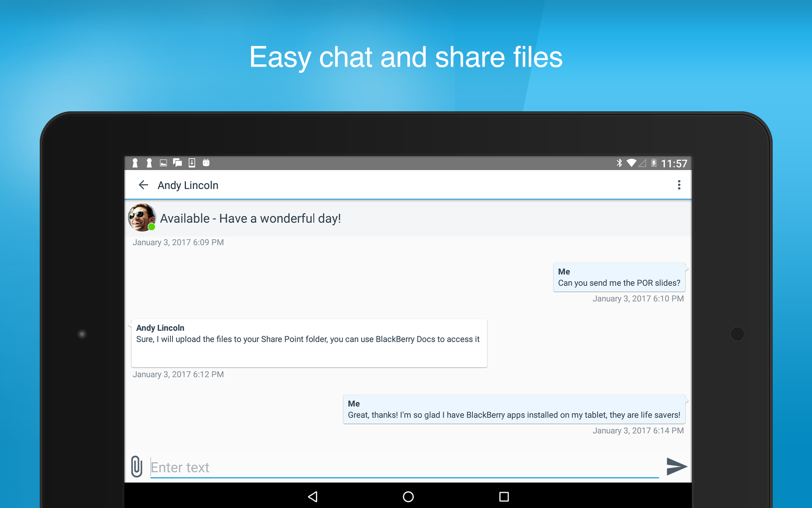Tap the battery charging indicator
The height and width of the screenshot is (508, 812).
[653, 163]
